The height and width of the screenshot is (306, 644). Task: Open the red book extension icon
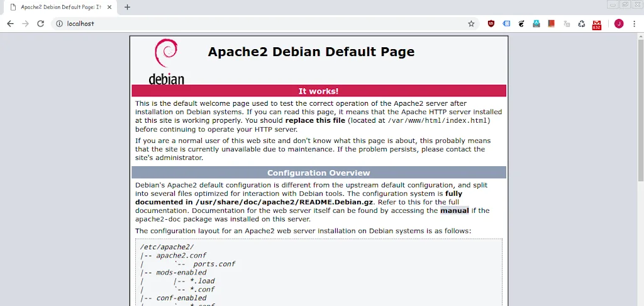(551, 23)
